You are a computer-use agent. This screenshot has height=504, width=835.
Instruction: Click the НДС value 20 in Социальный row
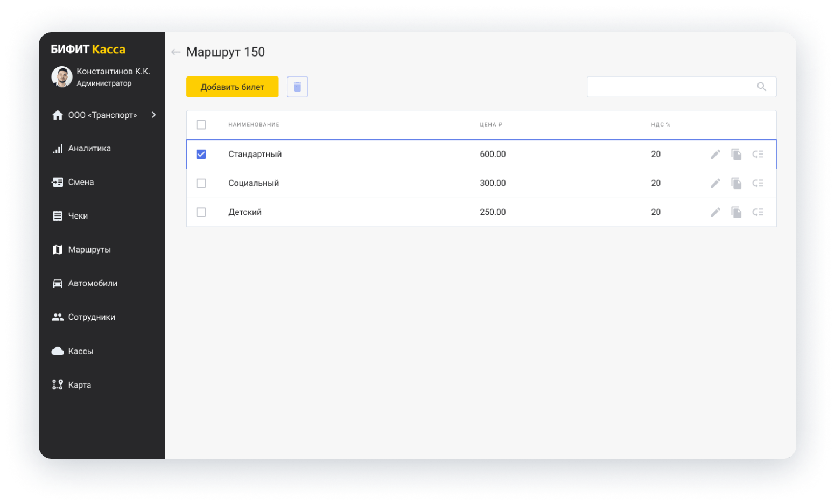[x=656, y=184]
